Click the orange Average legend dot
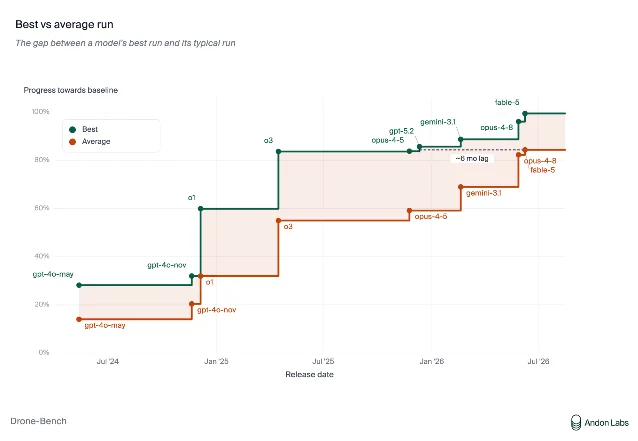This screenshot has width=638, height=441. 72,142
